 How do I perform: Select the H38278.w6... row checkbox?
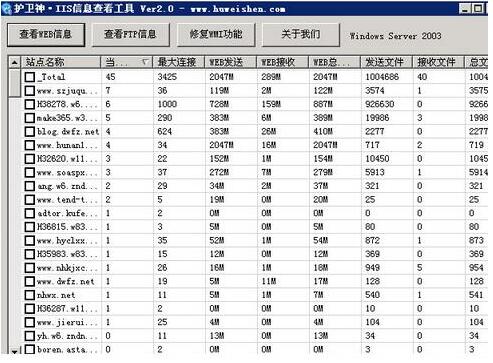point(30,104)
